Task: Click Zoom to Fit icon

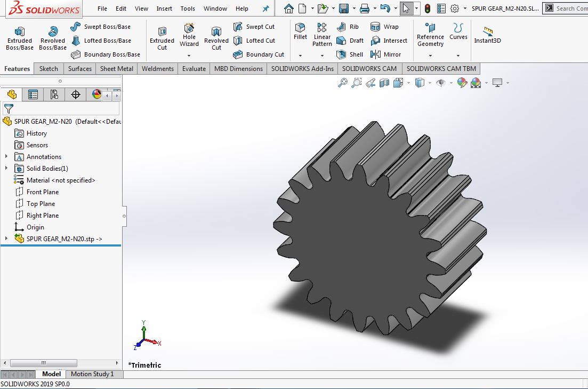Action: click(342, 83)
